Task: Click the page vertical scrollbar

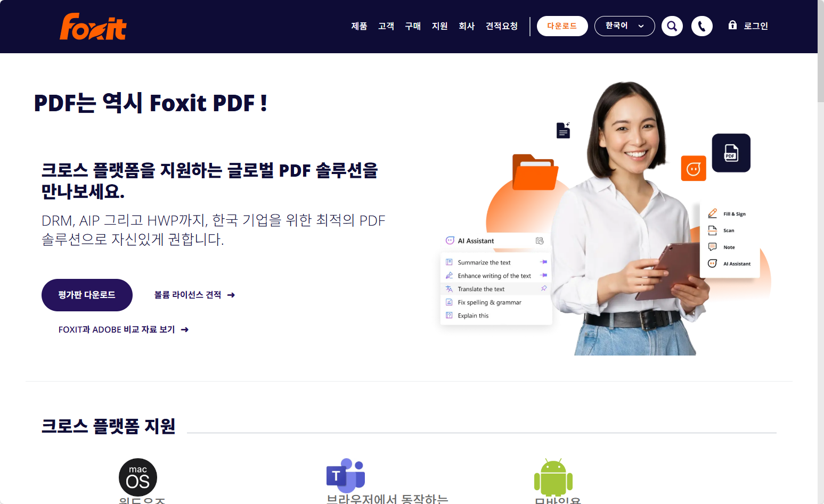Action: pyautogui.click(x=821, y=252)
